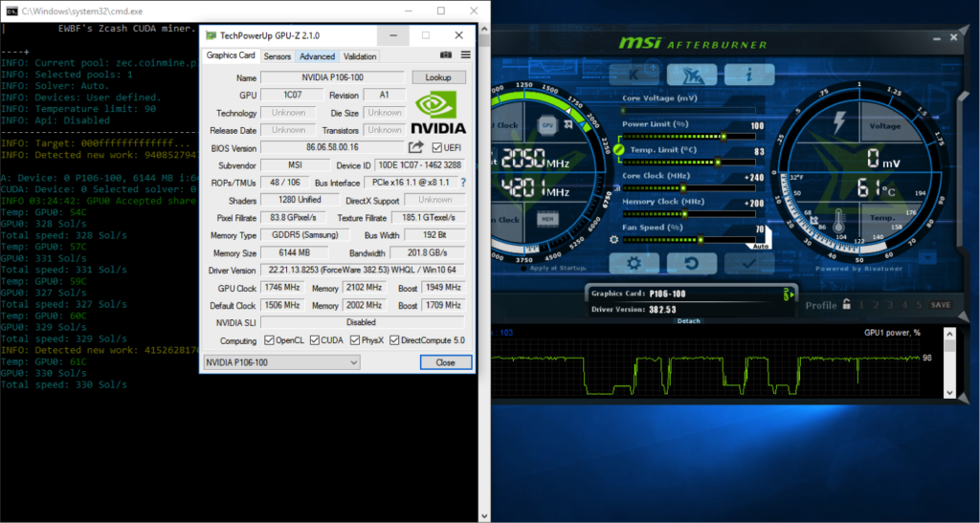Click curve editor icon beside Core Clock slider

click(617, 187)
